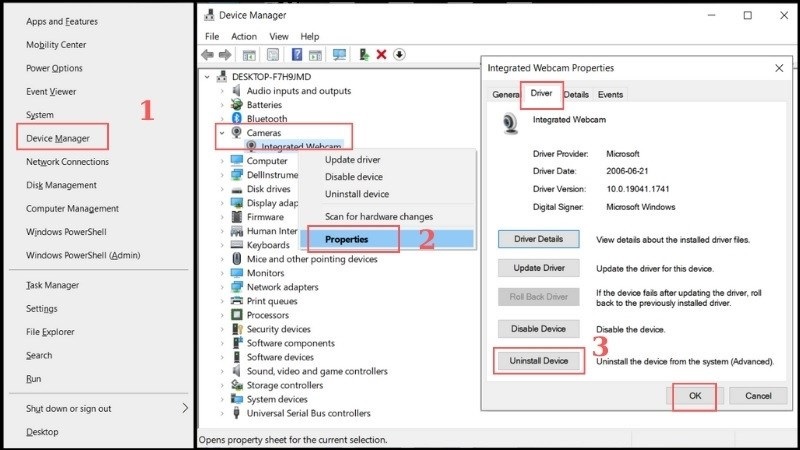The width and height of the screenshot is (800, 450).
Task: Click the Driver Details button
Action: [538, 239]
